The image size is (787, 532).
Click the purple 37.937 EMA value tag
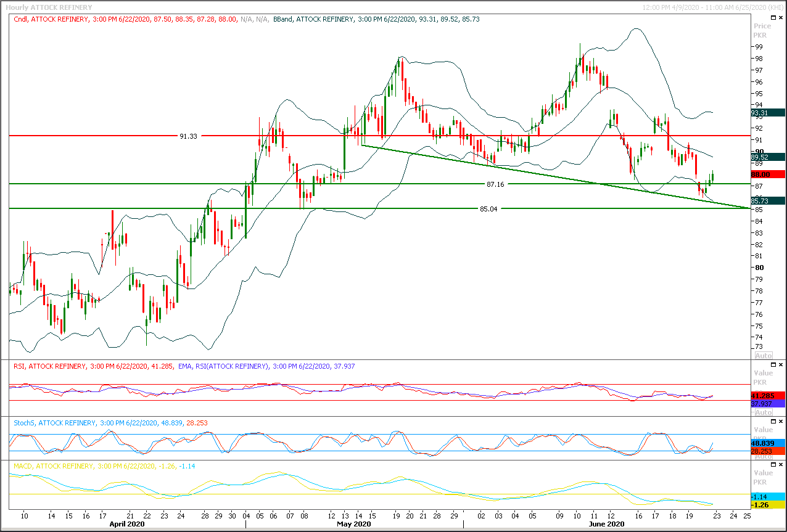768,404
